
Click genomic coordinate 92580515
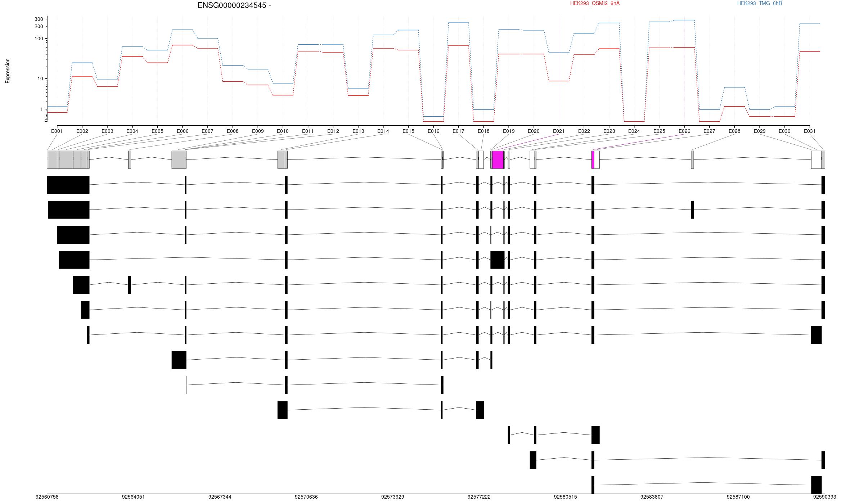pos(565,497)
